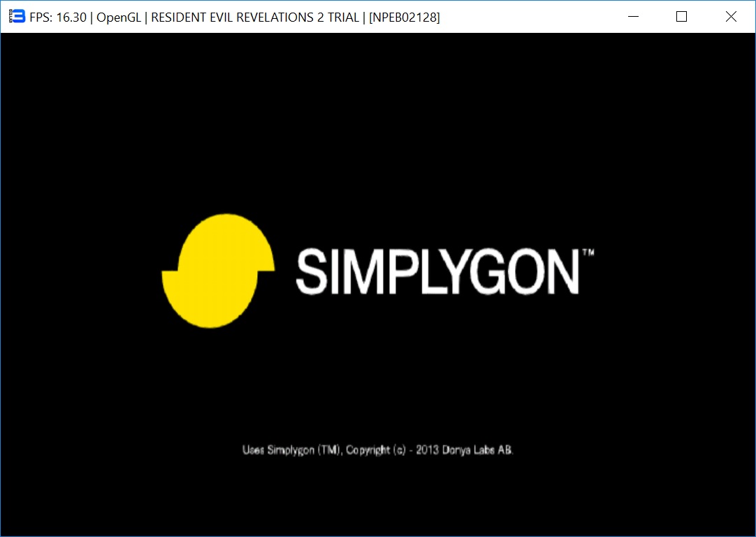Screen dimensions: 756x537
Task: Maximize the RPCS3 game window
Action: [682, 16]
